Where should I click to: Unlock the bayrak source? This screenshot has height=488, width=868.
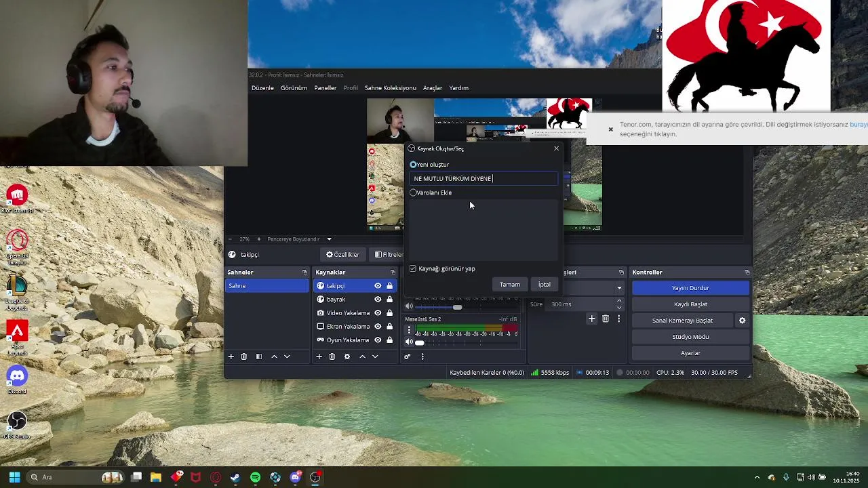[389, 300]
